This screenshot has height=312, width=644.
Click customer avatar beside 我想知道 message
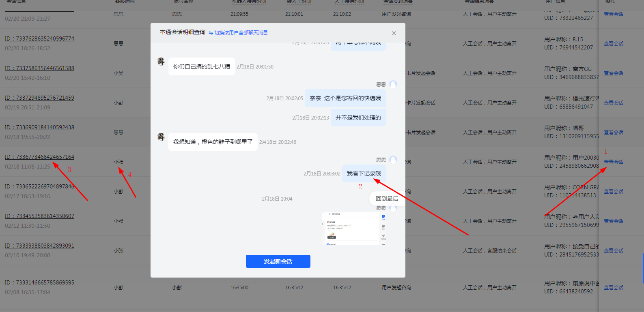click(x=161, y=137)
